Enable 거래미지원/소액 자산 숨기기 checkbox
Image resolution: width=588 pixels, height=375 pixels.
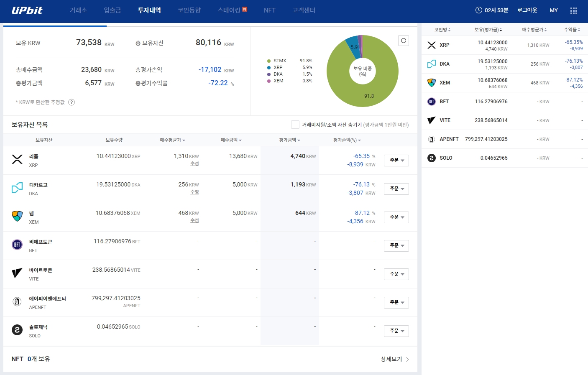click(295, 125)
